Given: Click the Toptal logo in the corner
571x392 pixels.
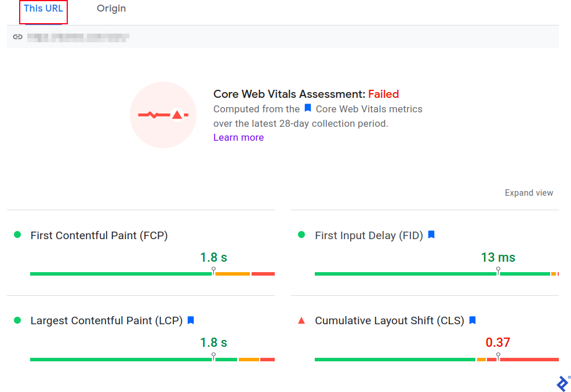Looking at the screenshot, I should [x=561, y=383].
